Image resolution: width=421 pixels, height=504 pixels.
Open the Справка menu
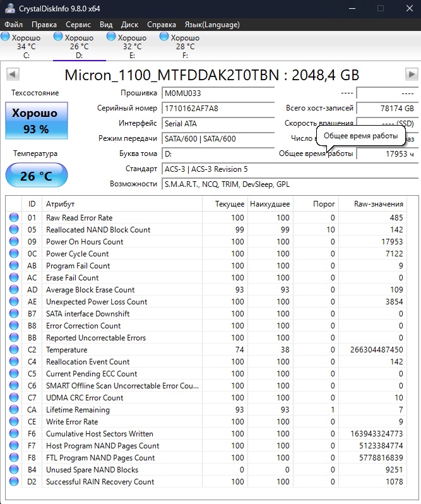tap(162, 25)
